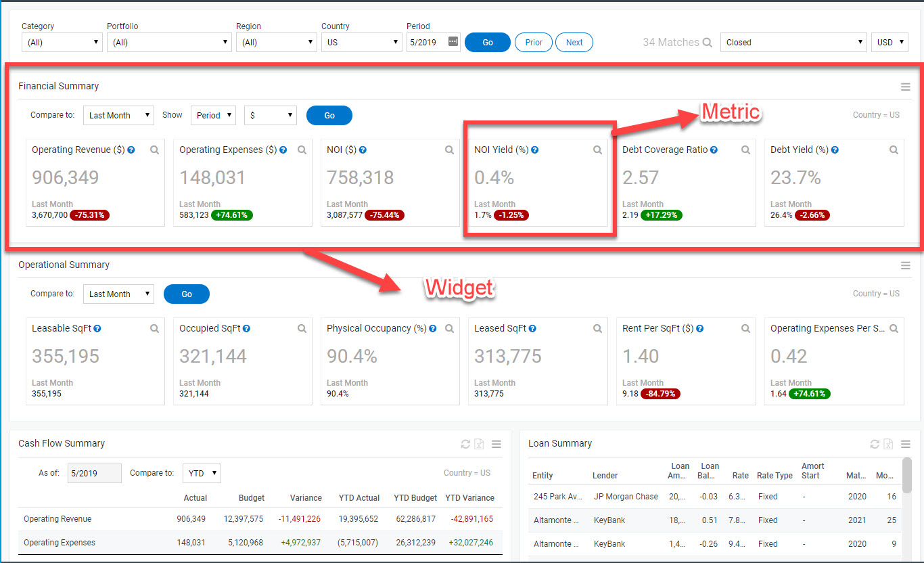Click the magnifier on Operating Revenue metric
Screen dimensions: 924x563
pos(155,150)
